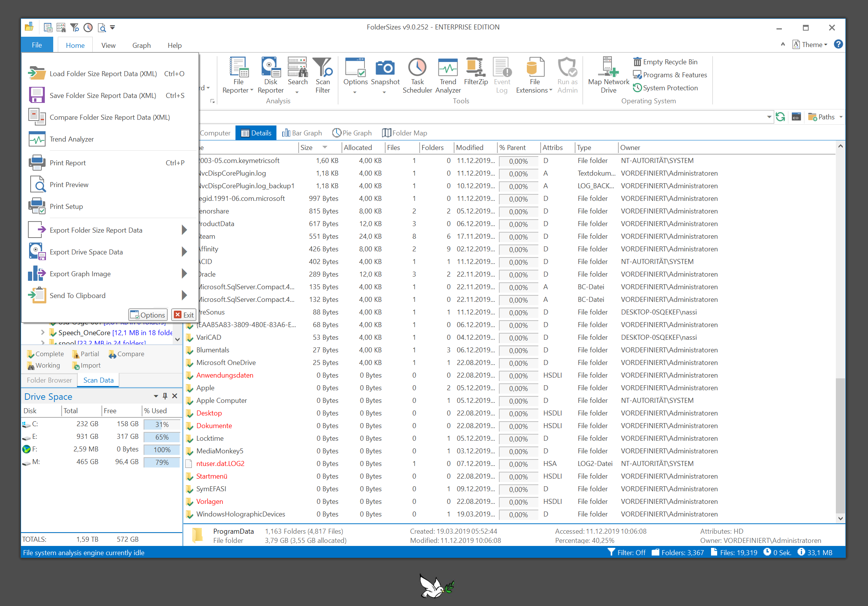
Task: Click the Filter: Off status indicator
Action: 626,552
